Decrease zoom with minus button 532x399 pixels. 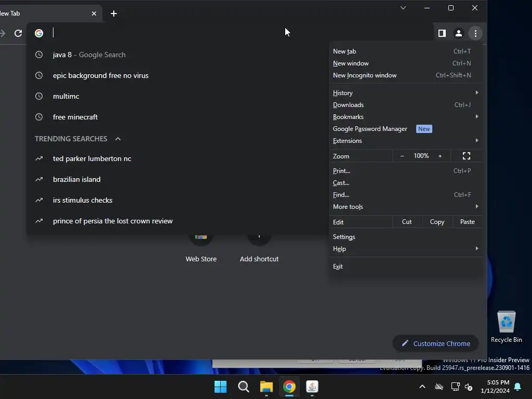402,156
